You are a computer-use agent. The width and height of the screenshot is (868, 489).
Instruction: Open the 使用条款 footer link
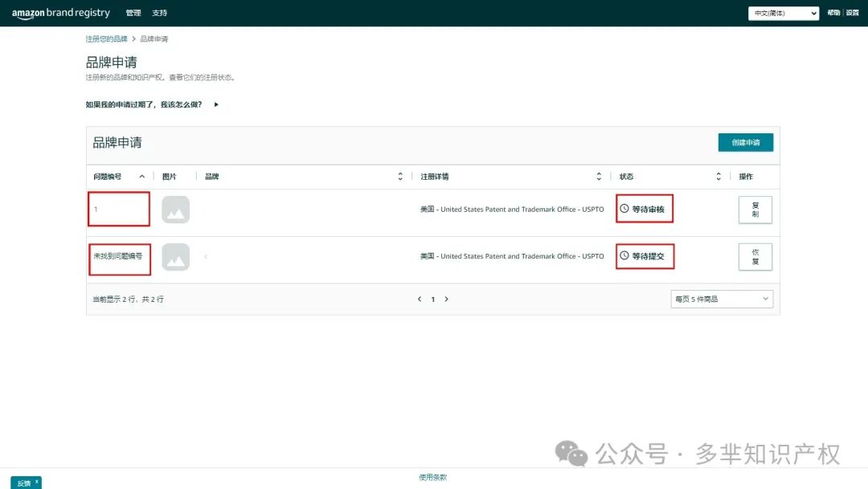433,478
